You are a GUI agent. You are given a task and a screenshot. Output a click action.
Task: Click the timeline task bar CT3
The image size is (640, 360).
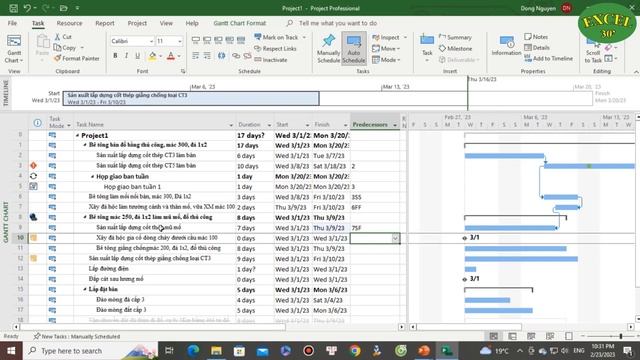[191, 98]
